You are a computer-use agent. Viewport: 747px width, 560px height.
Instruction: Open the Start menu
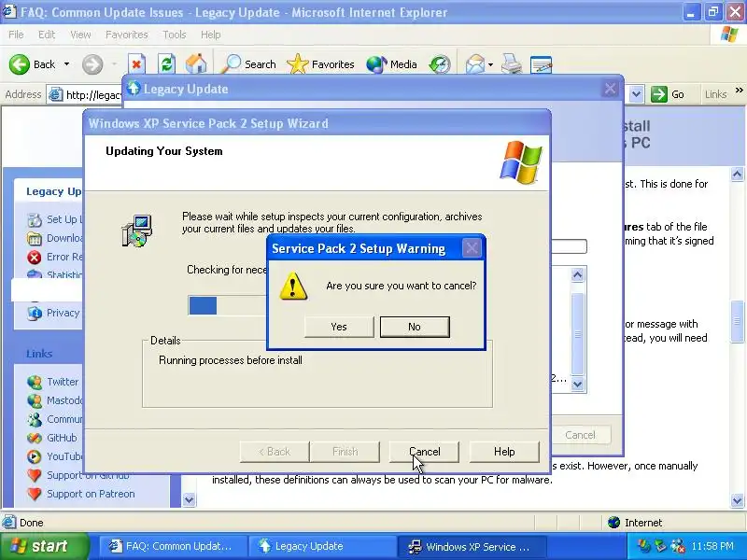click(44, 546)
